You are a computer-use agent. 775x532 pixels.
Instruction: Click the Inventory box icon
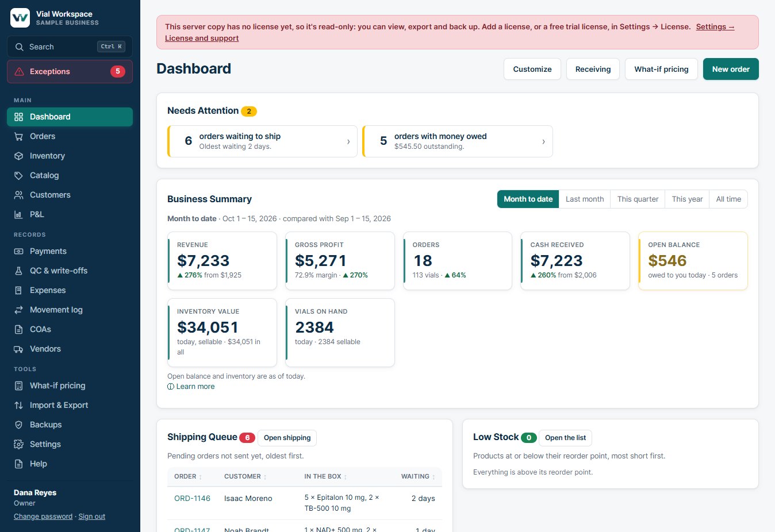pyautogui.click(x=18, y=156)
